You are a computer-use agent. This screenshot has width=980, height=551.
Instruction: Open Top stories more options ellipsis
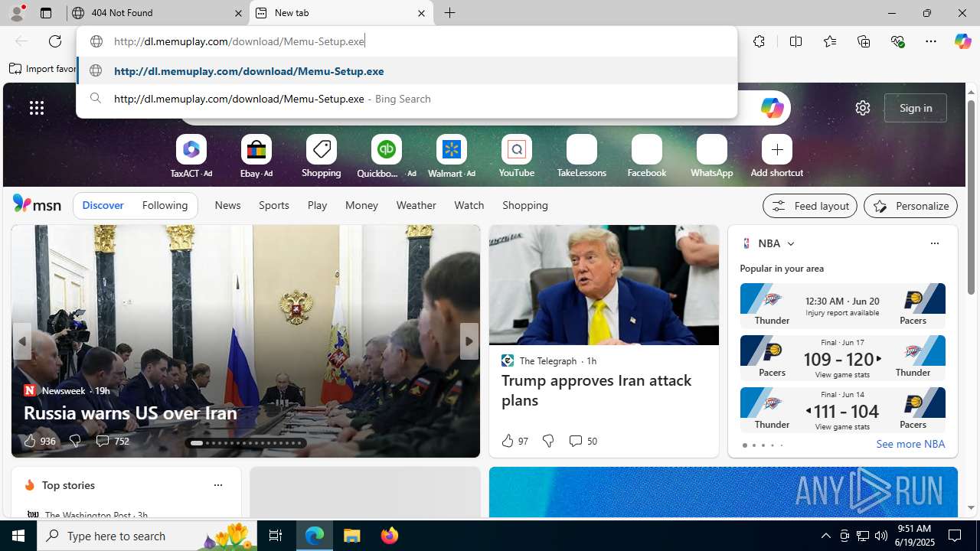[x=217, y=485]
